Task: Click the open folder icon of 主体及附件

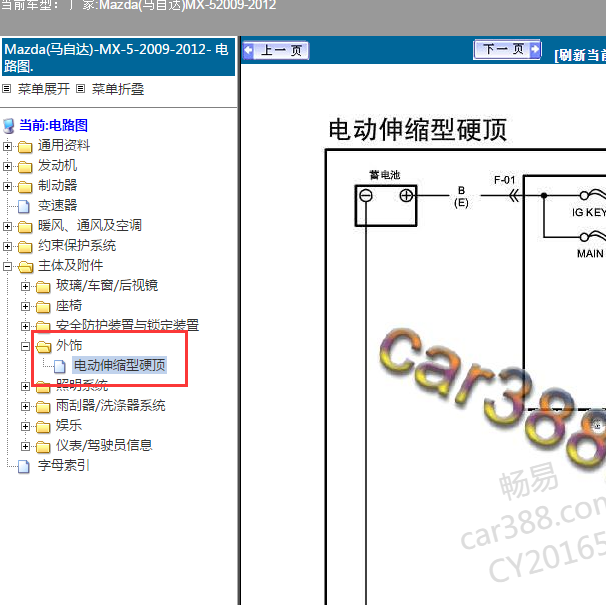Action: [26, 267]
